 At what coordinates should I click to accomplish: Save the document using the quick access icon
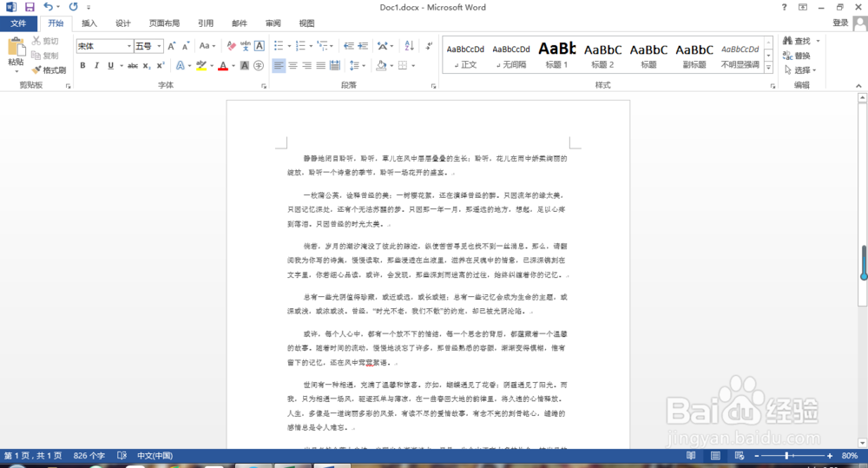point(30,7)
